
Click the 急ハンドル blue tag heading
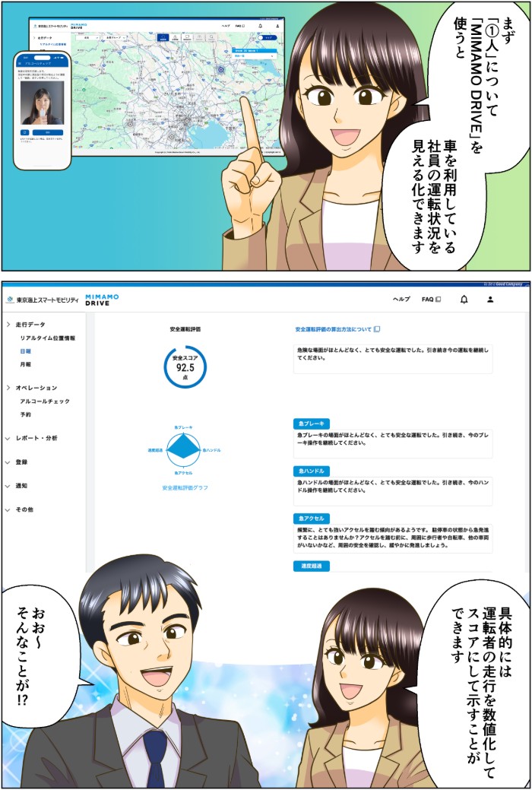[x=312, y=471]
